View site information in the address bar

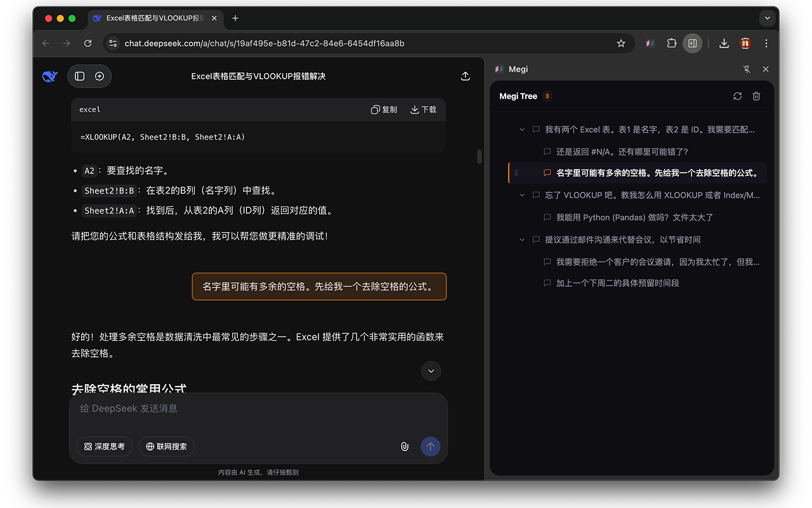coord(113,43)
